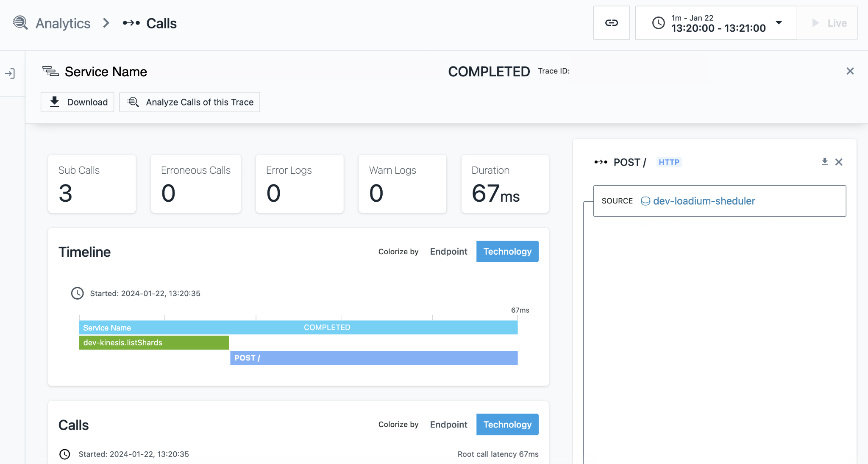
Task: Go to Analytics breadcrumb
Action: [x=63, y=23]
